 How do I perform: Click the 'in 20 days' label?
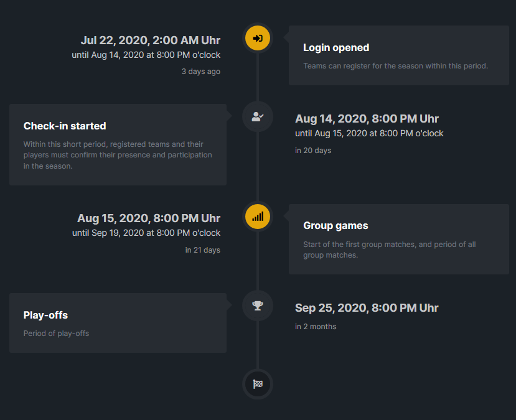[313, 151]
